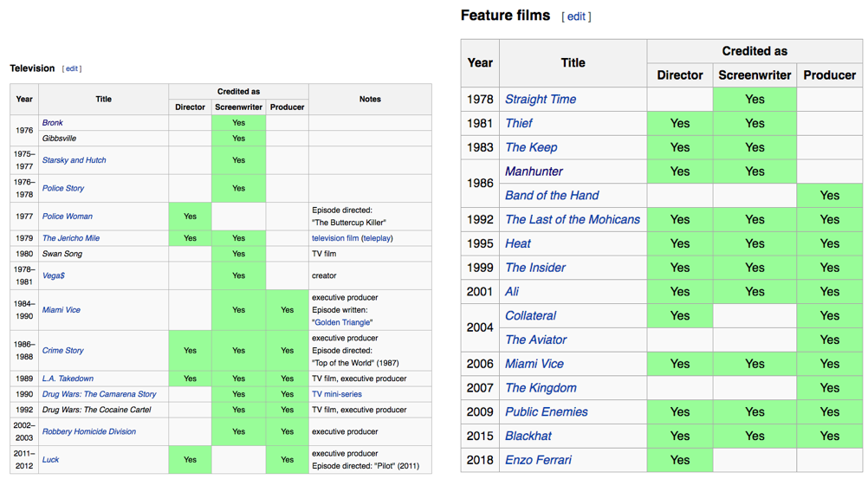Click the TV mini-series link
868x479 pixels.
click(x=337, y=394)
